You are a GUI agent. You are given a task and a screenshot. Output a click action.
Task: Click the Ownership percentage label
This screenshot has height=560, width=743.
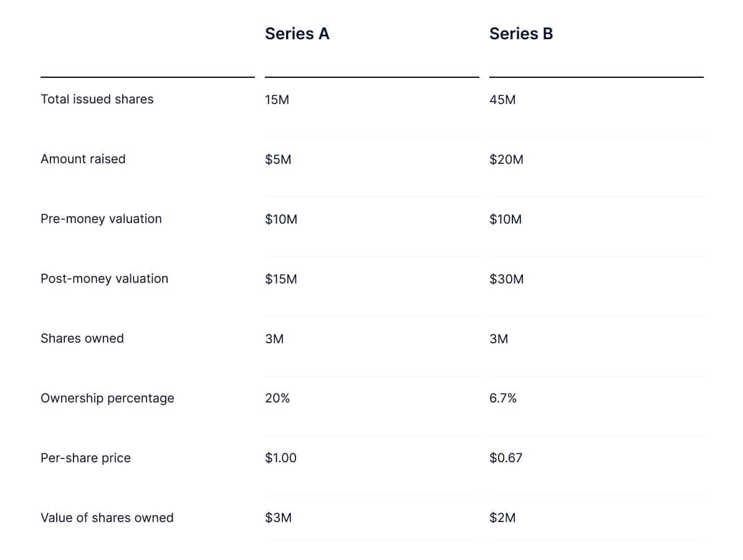tap(107, 398)
